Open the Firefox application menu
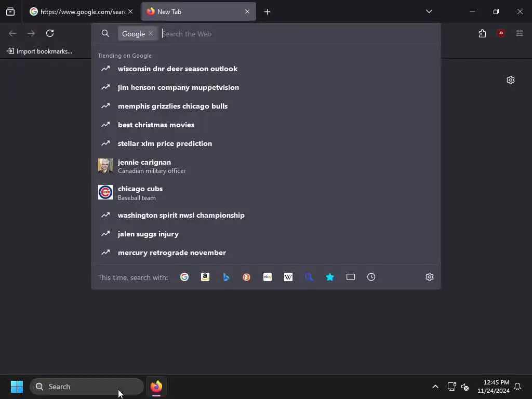This screenshot has width=532, height=399. point(520,33)
